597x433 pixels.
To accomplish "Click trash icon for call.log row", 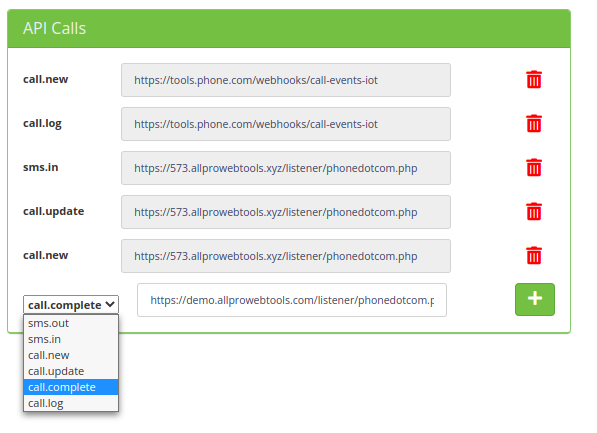I will coord(534,124).
